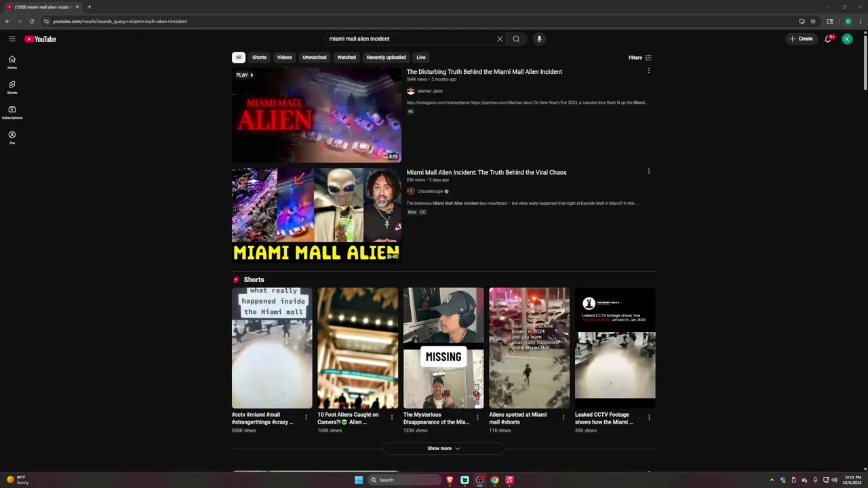Screen dimensions: 868x488
Task: Select the All filter chip
Action: pyautogui.click(x=238, y=58)
